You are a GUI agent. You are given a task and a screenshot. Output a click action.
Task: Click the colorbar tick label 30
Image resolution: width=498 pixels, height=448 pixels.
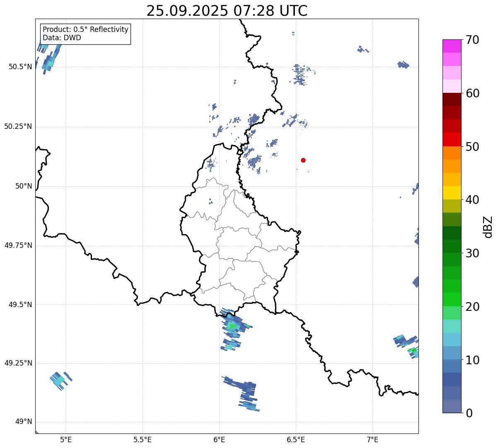(472, 254)
